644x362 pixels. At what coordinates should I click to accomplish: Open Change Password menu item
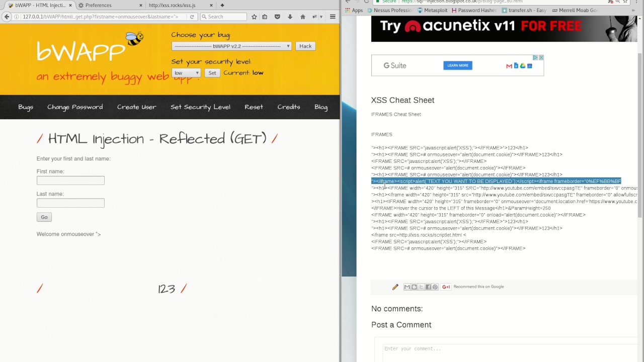tap(75, 107)
